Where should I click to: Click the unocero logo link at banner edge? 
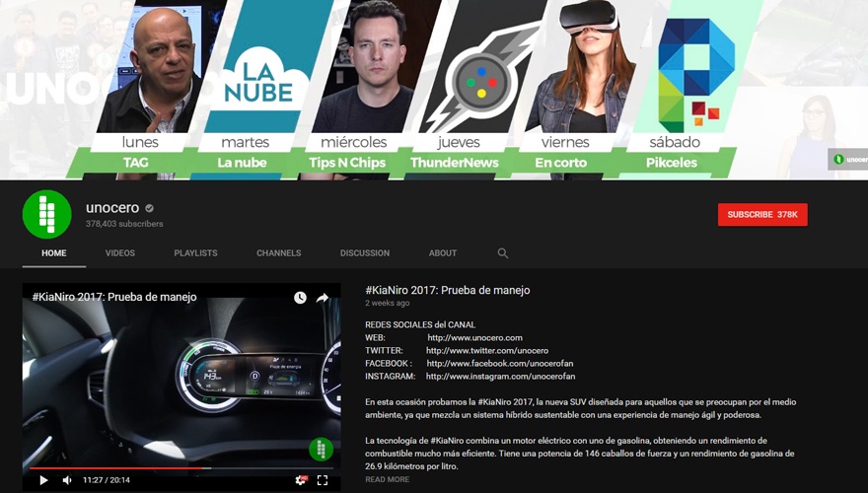[x=849, y=160]
